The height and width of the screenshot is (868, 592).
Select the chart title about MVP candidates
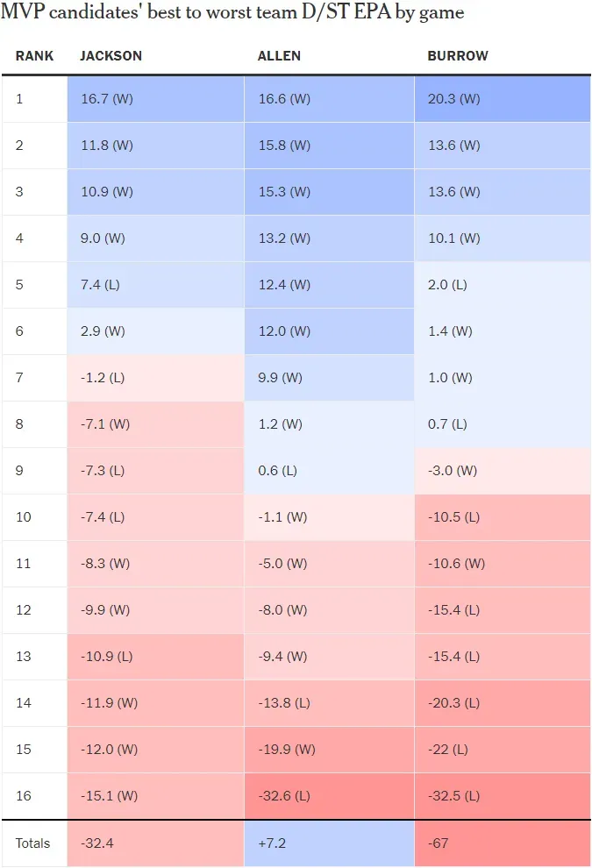(x=232, y=13)
